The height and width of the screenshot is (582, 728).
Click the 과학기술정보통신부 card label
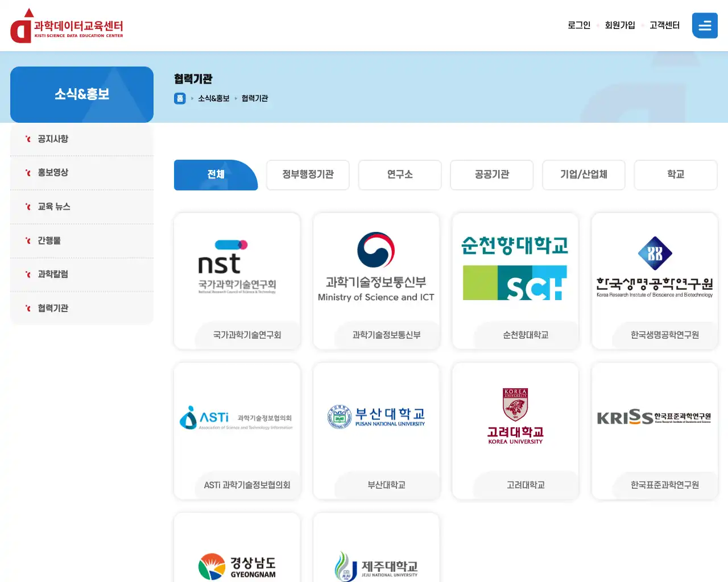pyautogui.click(x=387, y=335)
